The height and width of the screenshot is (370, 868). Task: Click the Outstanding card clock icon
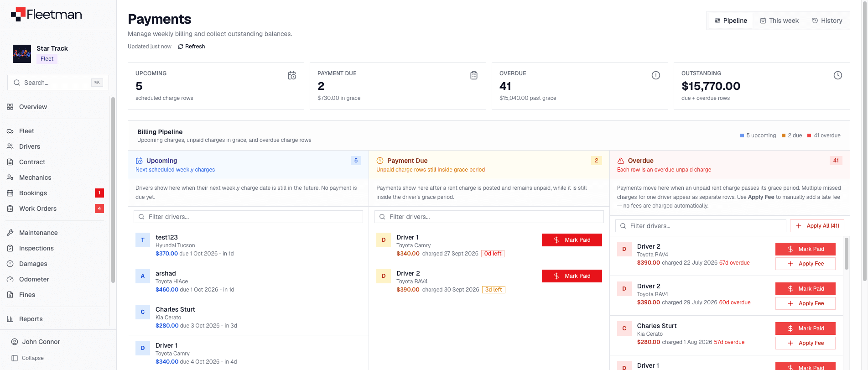point(838,75)
